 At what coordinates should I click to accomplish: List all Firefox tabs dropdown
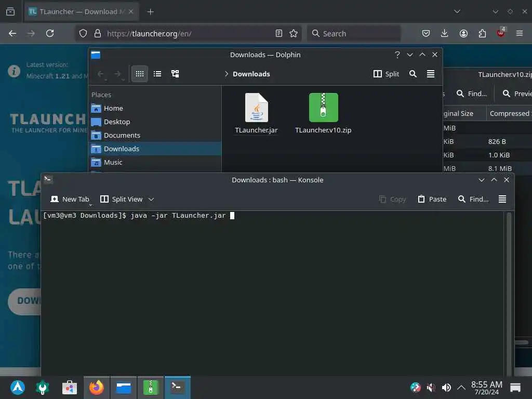[x=457, y=11]
